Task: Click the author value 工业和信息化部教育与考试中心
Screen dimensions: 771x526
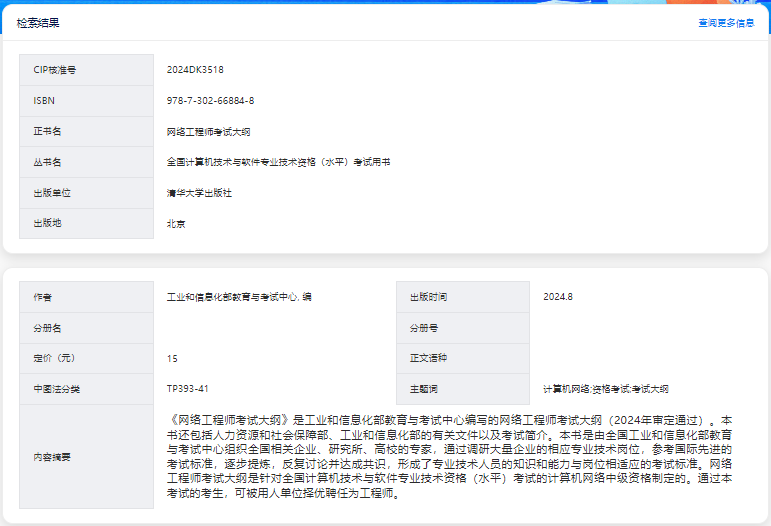Action: (x=239, y=297)
